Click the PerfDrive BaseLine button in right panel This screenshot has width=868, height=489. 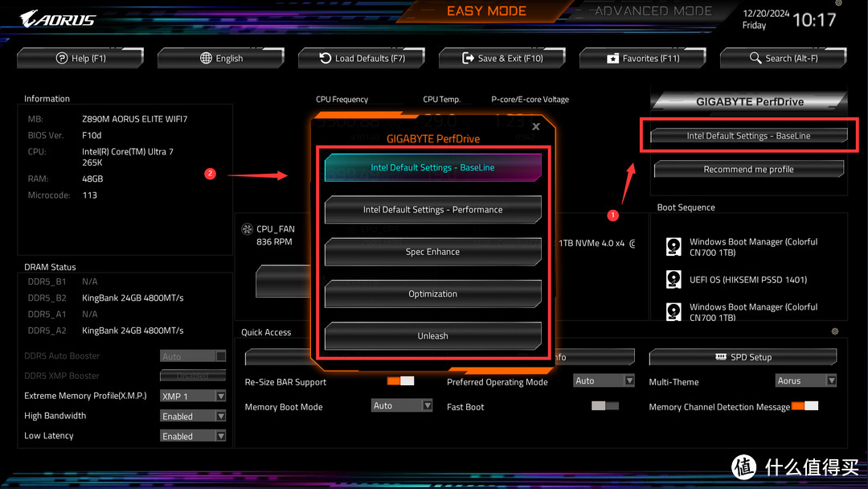tap(748, 136)
